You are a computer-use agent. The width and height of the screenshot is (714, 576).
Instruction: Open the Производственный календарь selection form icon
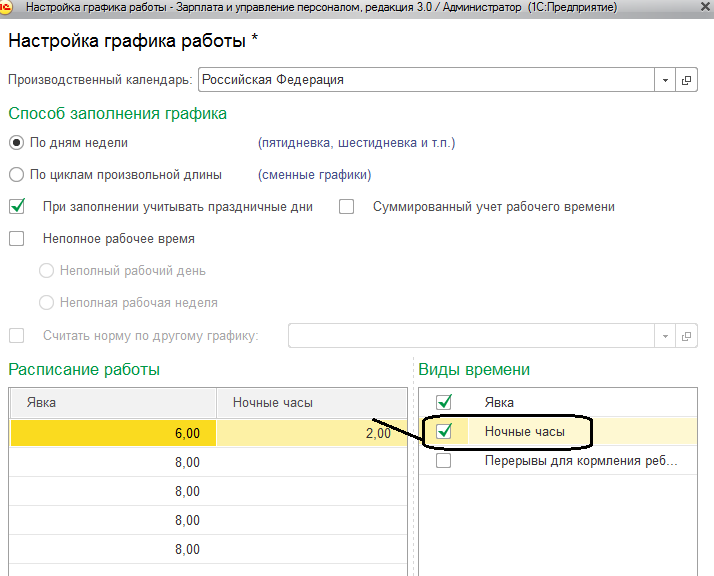click(x=687, y=80)
